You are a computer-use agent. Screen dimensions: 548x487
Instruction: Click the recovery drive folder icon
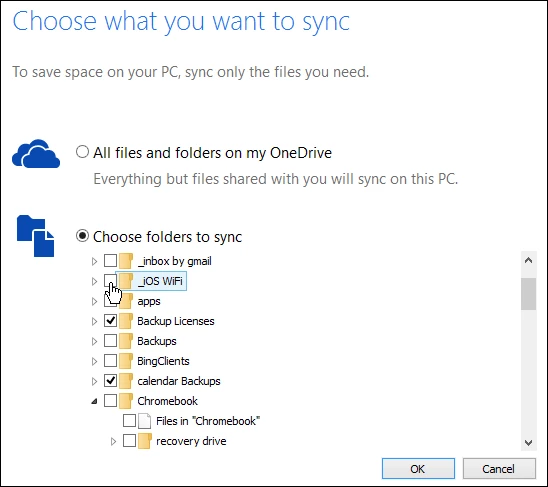(145, 441)
